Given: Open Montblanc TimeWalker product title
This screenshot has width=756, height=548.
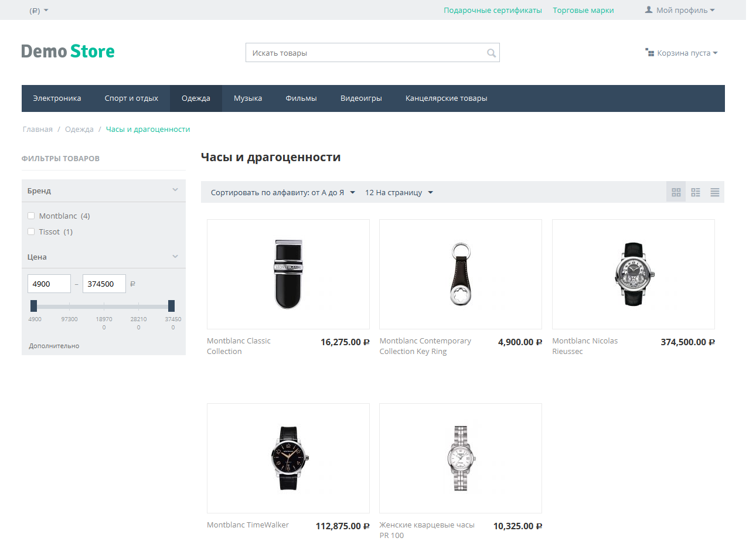Looking at the screenshot, I should pos(248,525).
